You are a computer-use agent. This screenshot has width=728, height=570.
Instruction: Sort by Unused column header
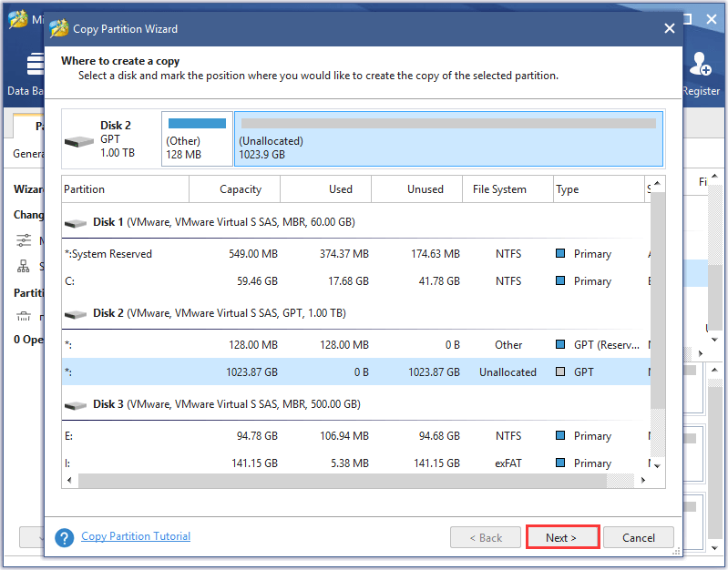pos(416,189)
